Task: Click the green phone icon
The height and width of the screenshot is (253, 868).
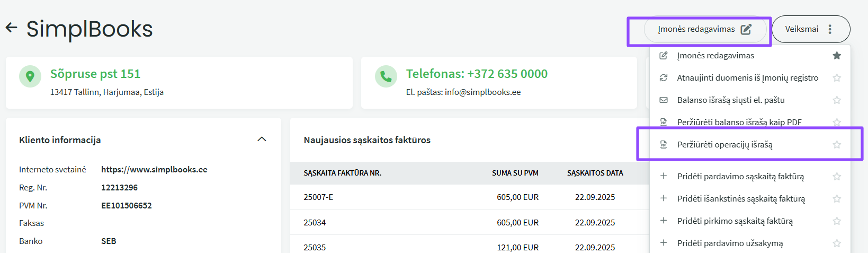Action: (x=386, y=76)
